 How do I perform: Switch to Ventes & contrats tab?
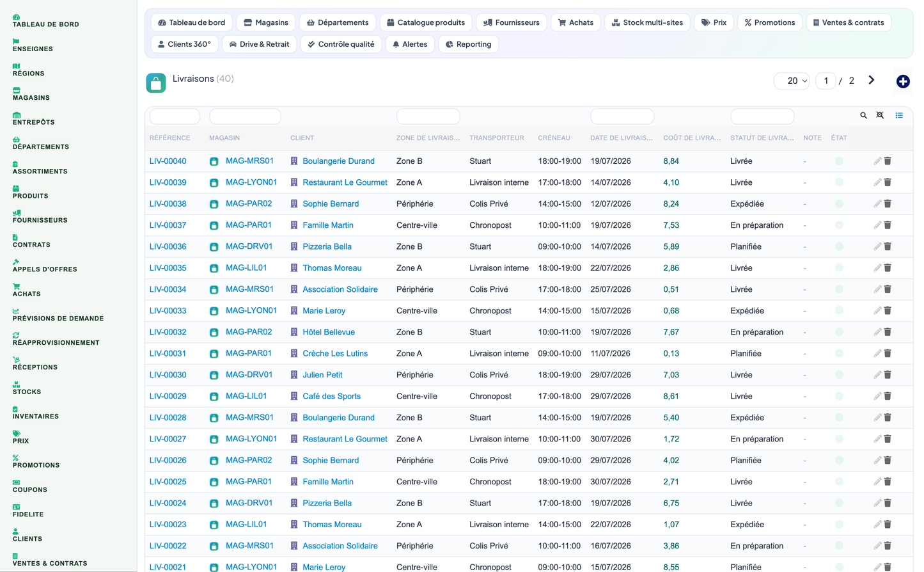849,22
